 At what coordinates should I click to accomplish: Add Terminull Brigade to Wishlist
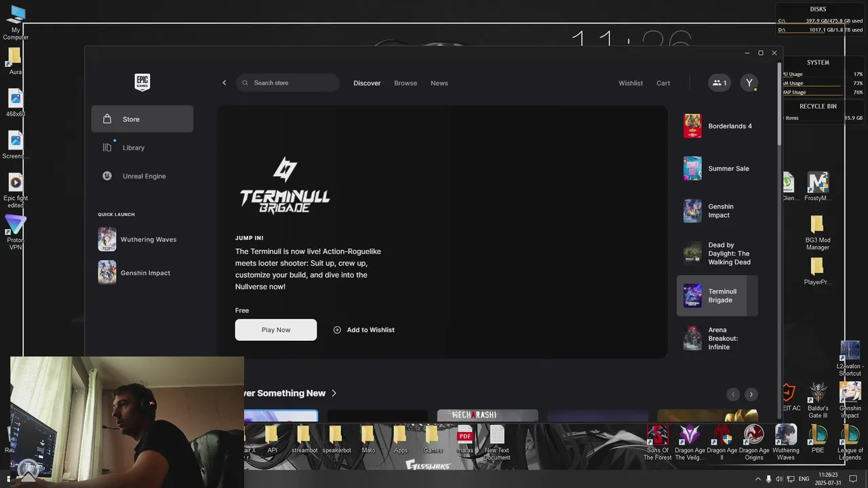pyautogui.click(x=364, y=329)
